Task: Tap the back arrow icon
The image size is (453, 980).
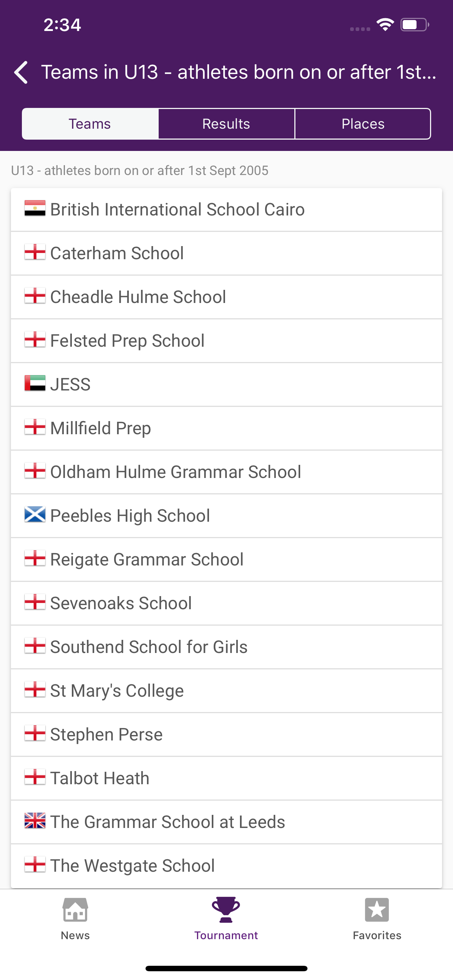Action: [21, 72]
